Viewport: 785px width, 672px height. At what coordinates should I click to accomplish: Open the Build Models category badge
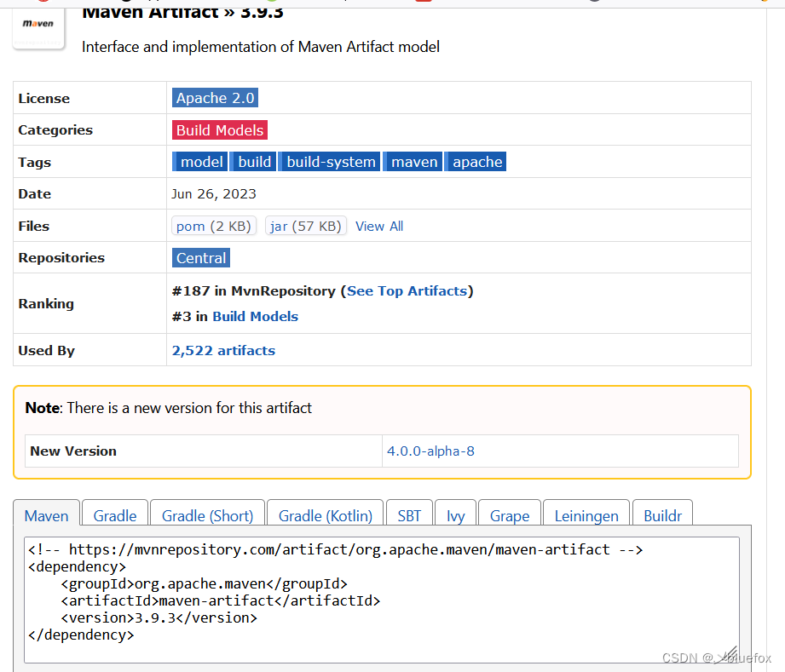point(220,130)
